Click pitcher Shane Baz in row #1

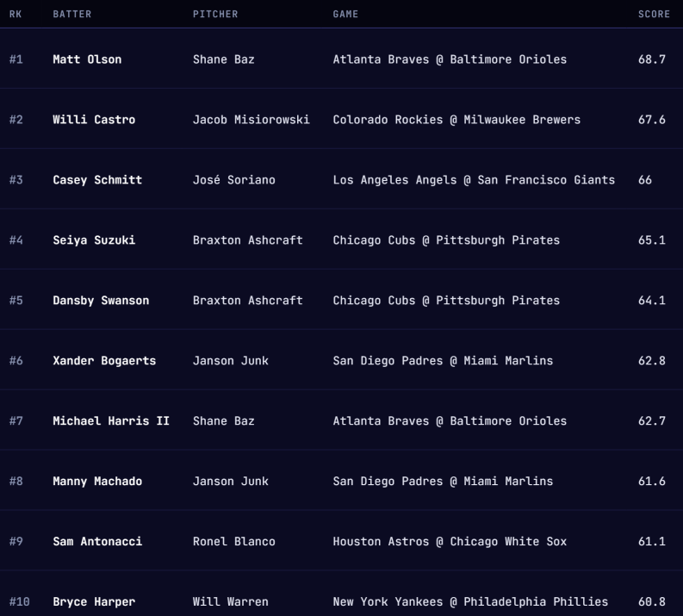pyautogui.click(x=223, y=59)
